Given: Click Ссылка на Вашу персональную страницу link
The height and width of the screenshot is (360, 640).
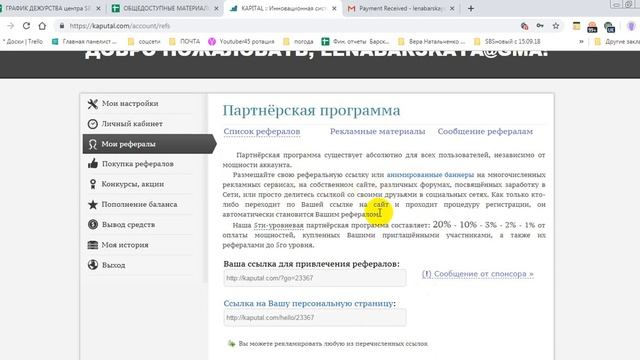Looking at the screenshot, I should (x=308, y=303).
